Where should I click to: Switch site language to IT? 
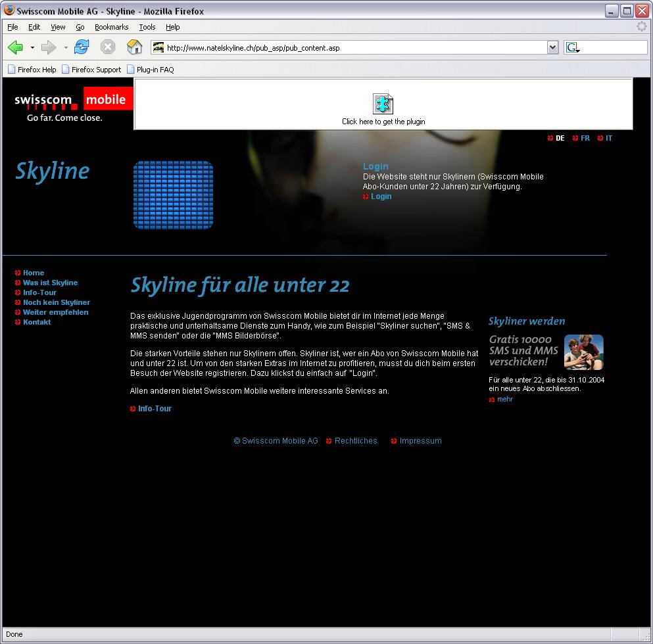point(608,138)
